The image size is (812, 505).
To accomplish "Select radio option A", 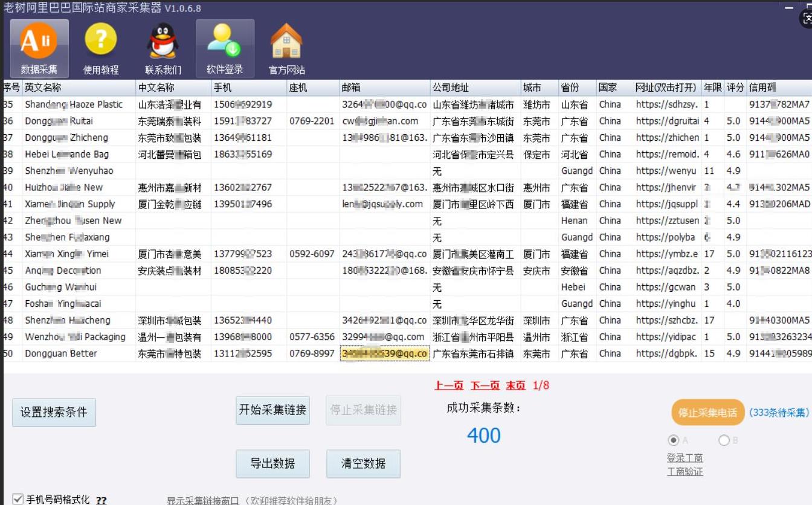I will [x=673, y=440].
